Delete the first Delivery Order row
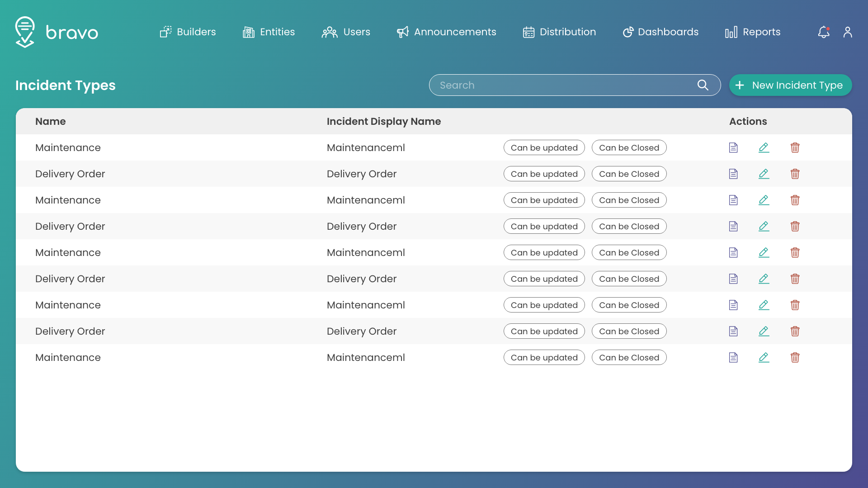The width and height of the screenshot is (868, 488). coord(795,174)
